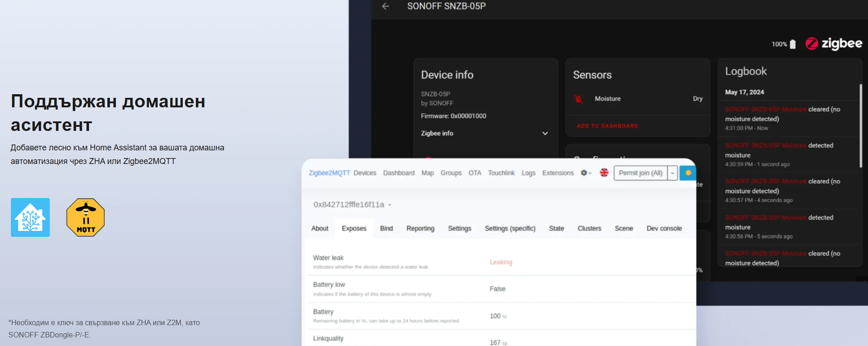The height and width of the screenshot is (346, 868).
Task: Click the Dry moisture state value
Action: pos(697,99)
